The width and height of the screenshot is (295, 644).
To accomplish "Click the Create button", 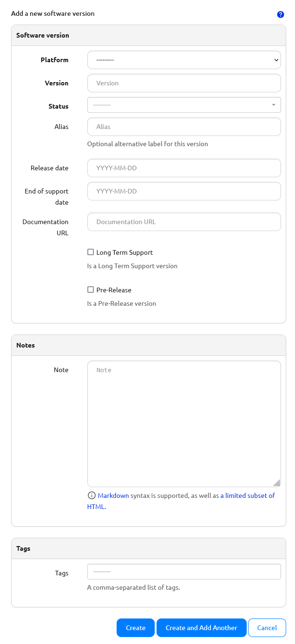I will [x=135, y=627].
